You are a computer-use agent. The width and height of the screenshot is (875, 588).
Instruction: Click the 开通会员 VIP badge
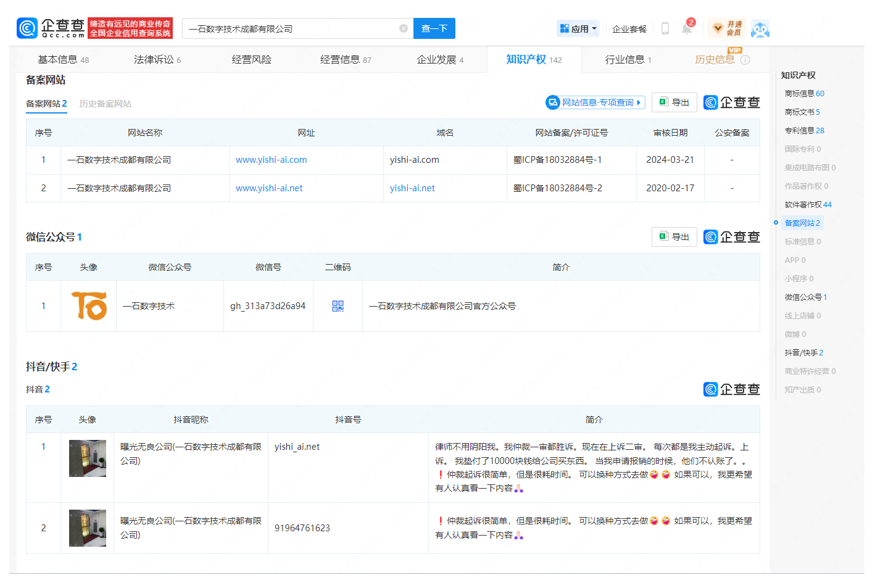pos(726,28)
